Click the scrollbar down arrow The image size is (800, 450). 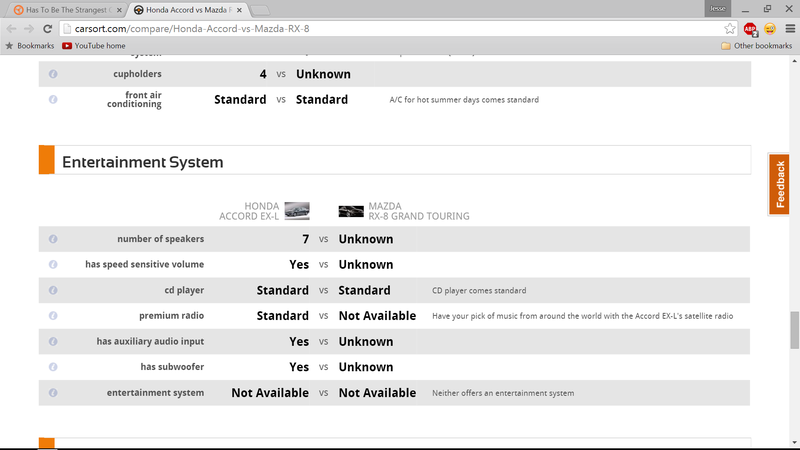pyautogui.click(x=794, y=443)
